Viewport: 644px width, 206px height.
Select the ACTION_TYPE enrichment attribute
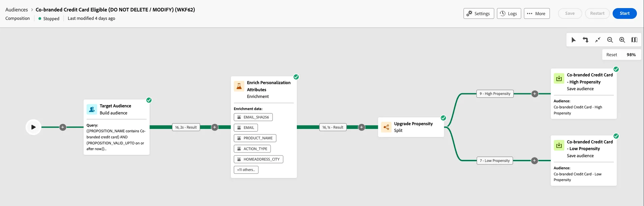point(252,149)
